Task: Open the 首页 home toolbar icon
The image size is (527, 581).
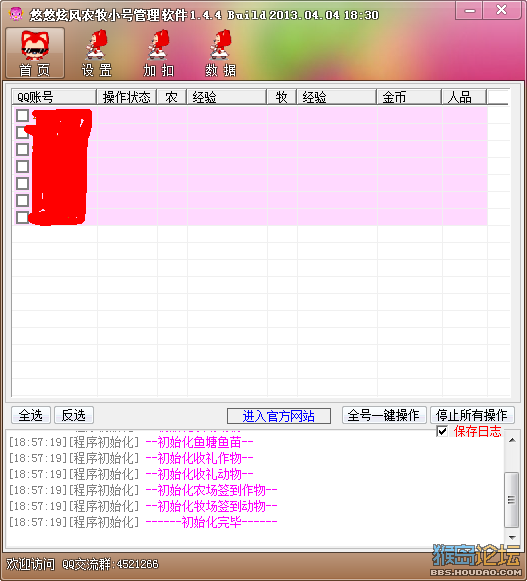Action: 35,53
